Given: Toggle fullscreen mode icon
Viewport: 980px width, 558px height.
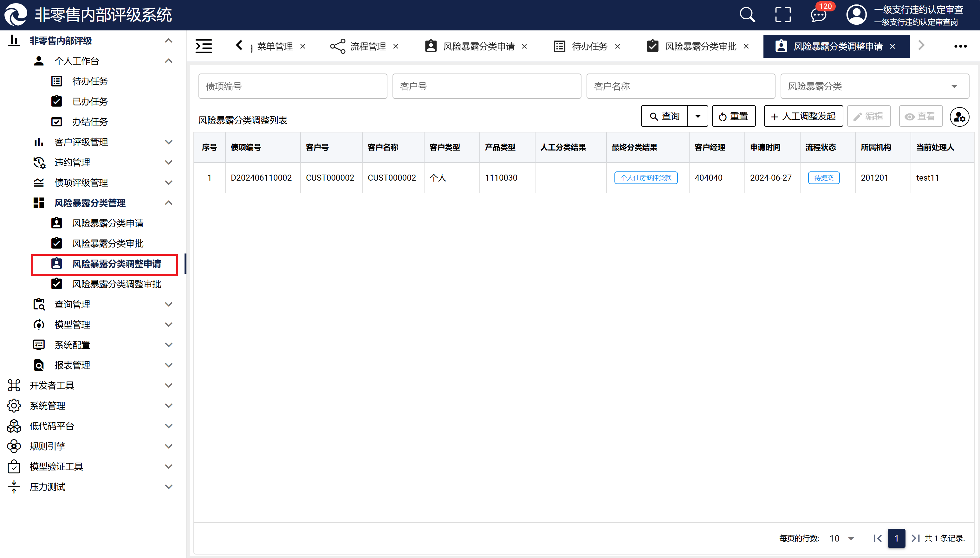Looking at the screenshot, I should click(782, 15).
